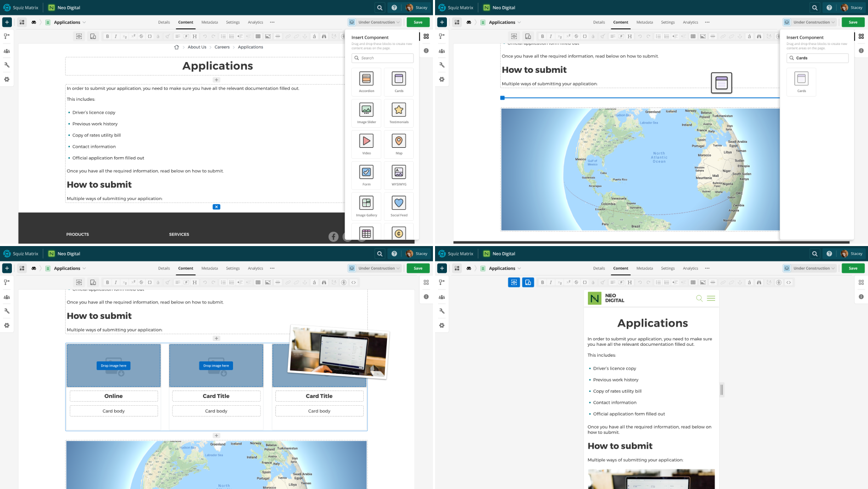
Task: Expand Applications asset chevron in bottom-left window
Action: tap(84, 268)
